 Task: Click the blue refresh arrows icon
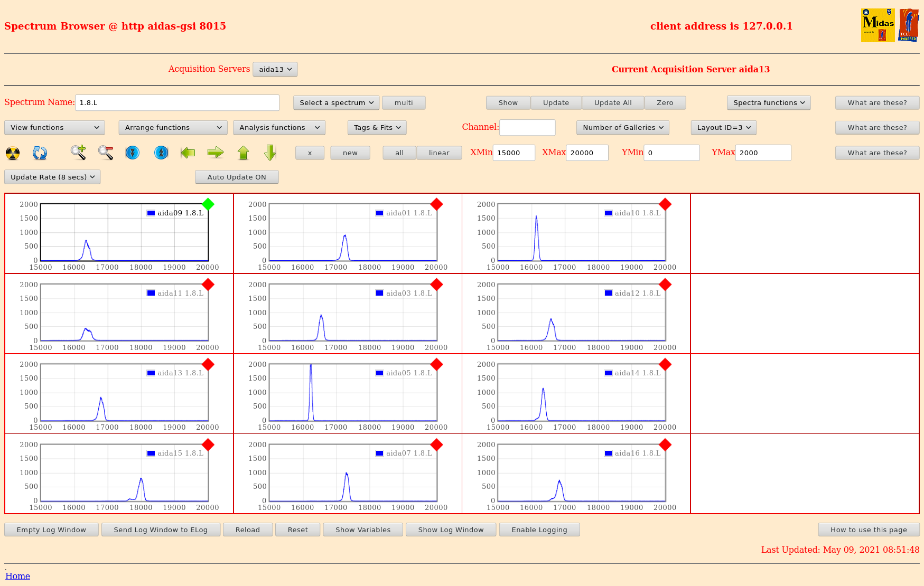[40, 153]
